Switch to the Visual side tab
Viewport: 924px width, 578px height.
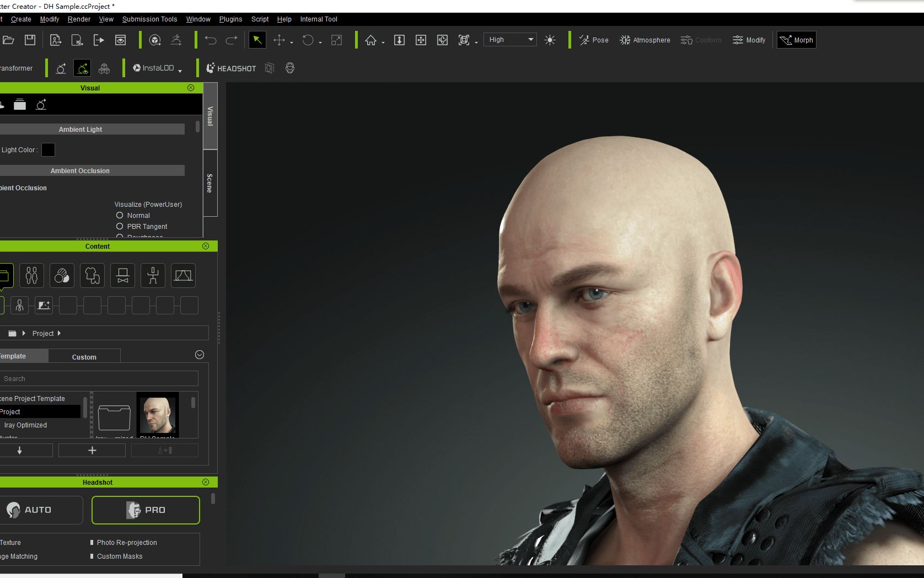click(210, 116)
